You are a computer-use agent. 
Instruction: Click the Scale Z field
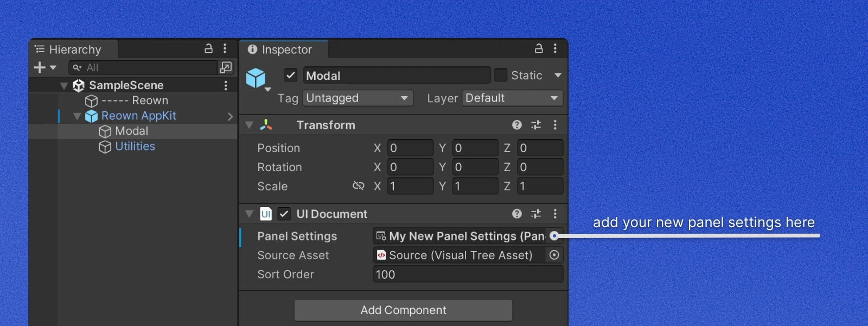pos(540,186)
